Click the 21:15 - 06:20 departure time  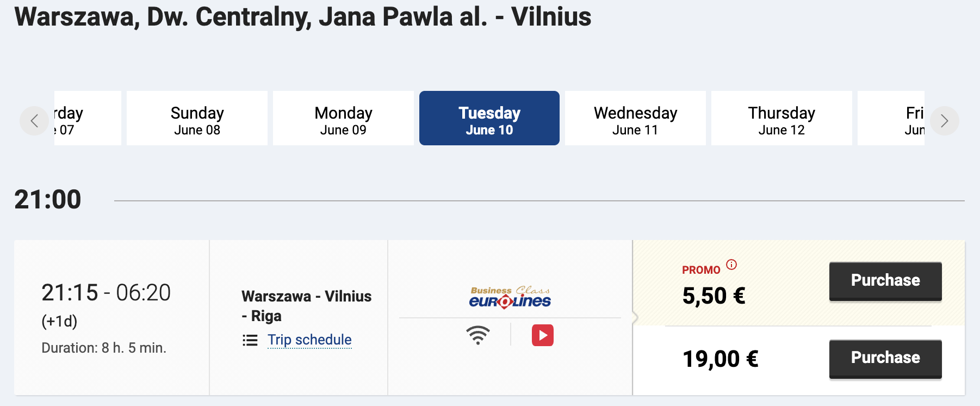106,293
